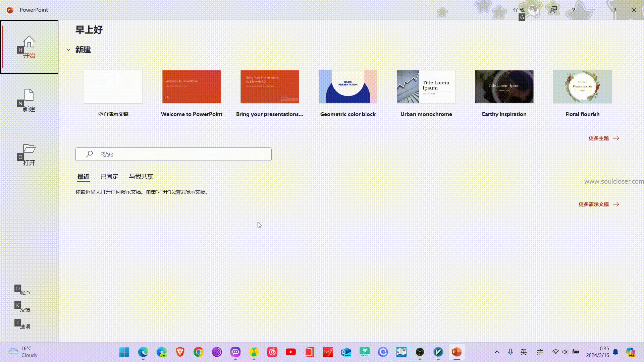Viewport: 644px width, 362px height.
Task: Open the green app icon next to Outlook
Action: click(365, 352)
